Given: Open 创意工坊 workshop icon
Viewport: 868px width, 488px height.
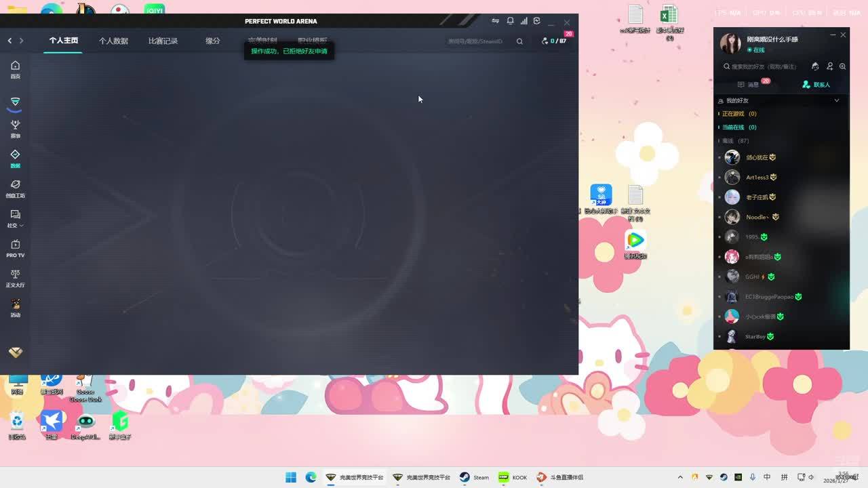Looking at the screenshot, I should (x=15, y=188).
